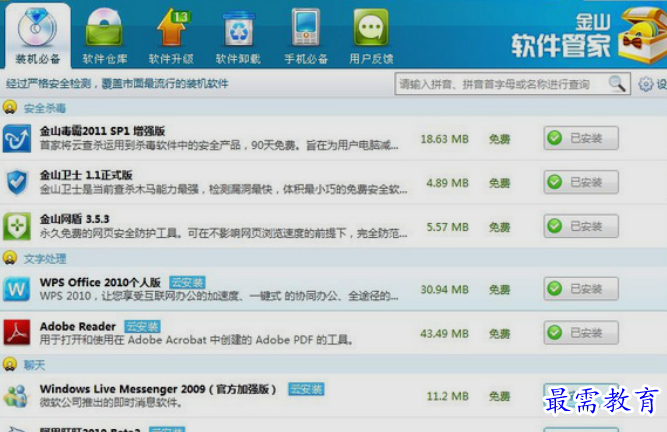Click the 30.94 MB size value

click(x=445, y=290)
